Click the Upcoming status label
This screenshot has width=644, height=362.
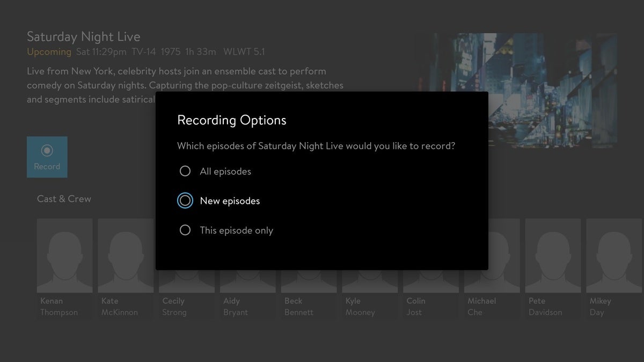click(x=49, y=52)
